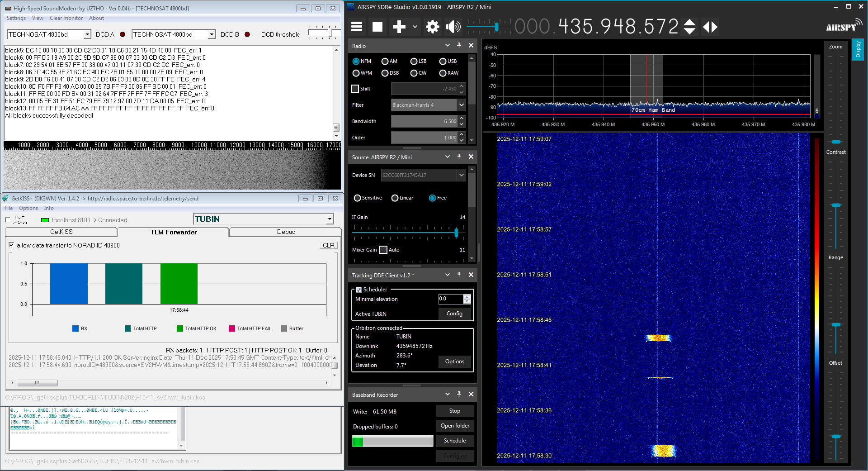Select the WFM demodulation mode
The width and height of the screenshot is (868, 471).
(x=356, y=73)
